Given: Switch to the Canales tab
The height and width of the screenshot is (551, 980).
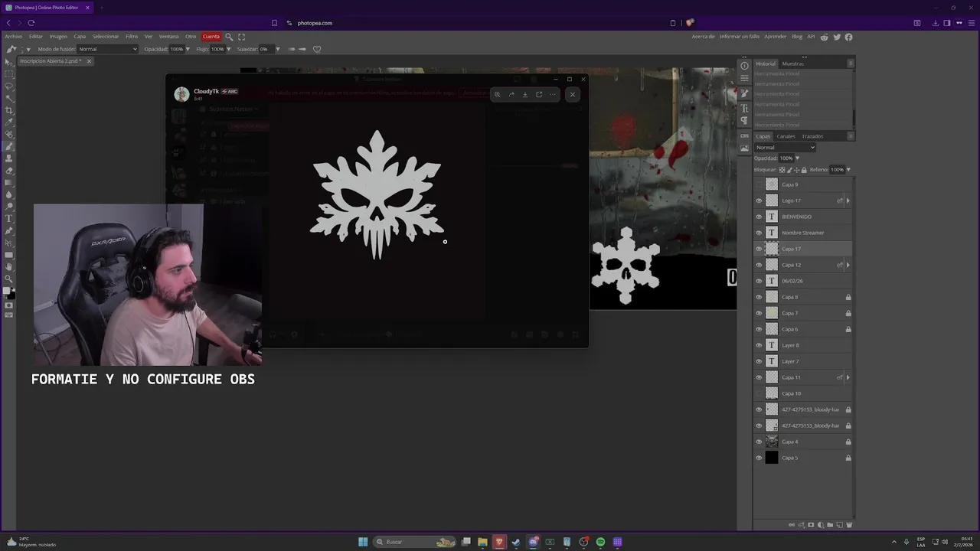Looking at the screenshot, I should [x=786, y=136].
